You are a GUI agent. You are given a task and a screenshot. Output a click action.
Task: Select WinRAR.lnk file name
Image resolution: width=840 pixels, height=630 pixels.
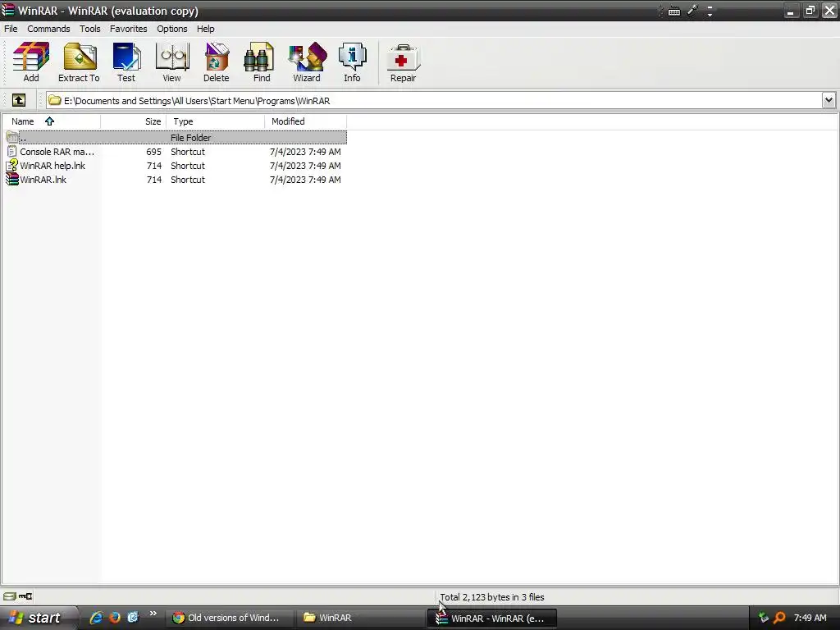[43, 180]
